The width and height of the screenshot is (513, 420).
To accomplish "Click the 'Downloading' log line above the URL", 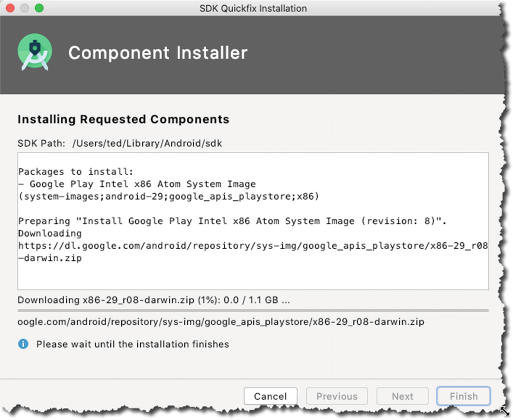I will tap(50, 233).
